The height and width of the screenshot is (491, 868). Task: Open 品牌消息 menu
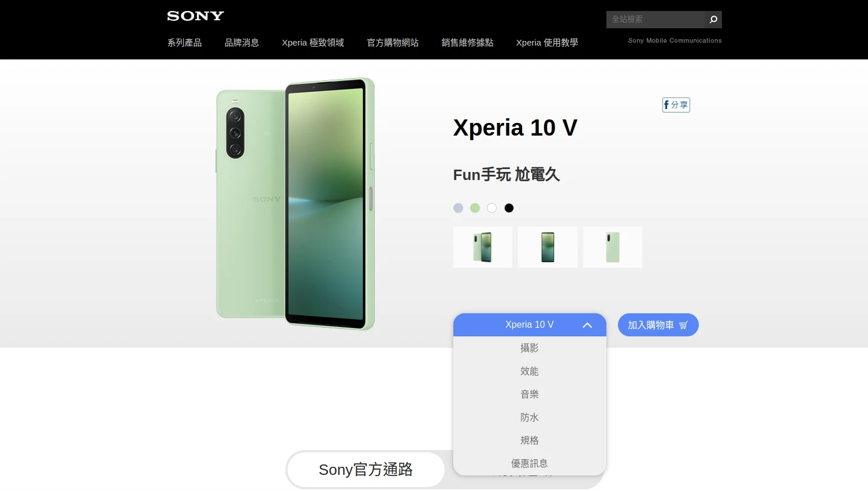[x=241, y=43]
